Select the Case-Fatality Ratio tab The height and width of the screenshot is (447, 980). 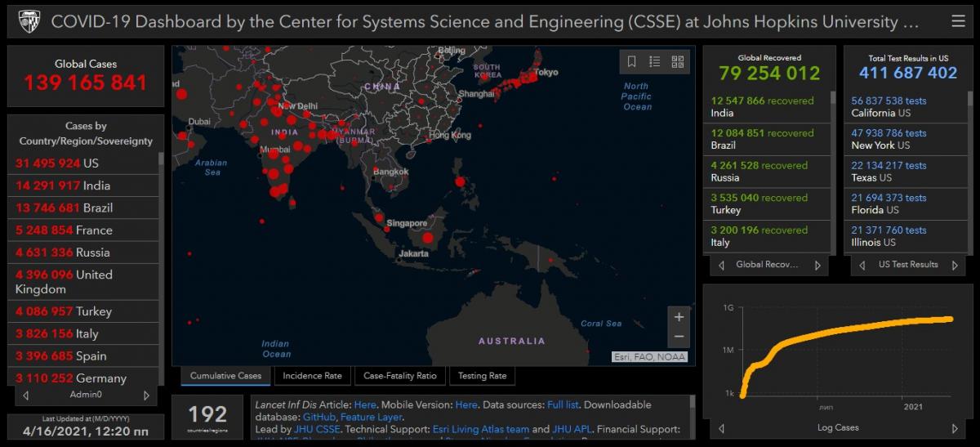pyautogui.click(x=400, y=376)
